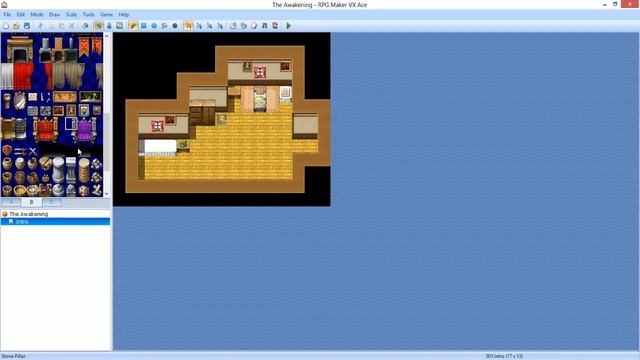Open the Help menu

pyautogui.click(x=124, y=14)
